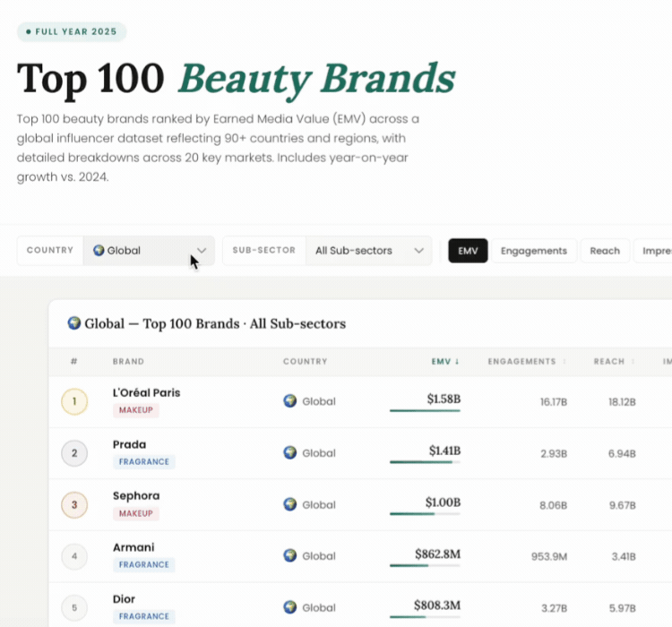Click MAKEUP tag under L'Oréal Paris
Screen dimensions: 672x627
click(136, 410)
